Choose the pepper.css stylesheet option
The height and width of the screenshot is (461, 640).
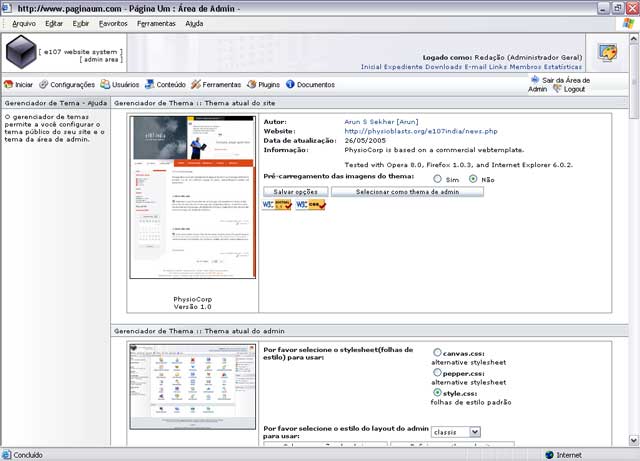(437, 372)
